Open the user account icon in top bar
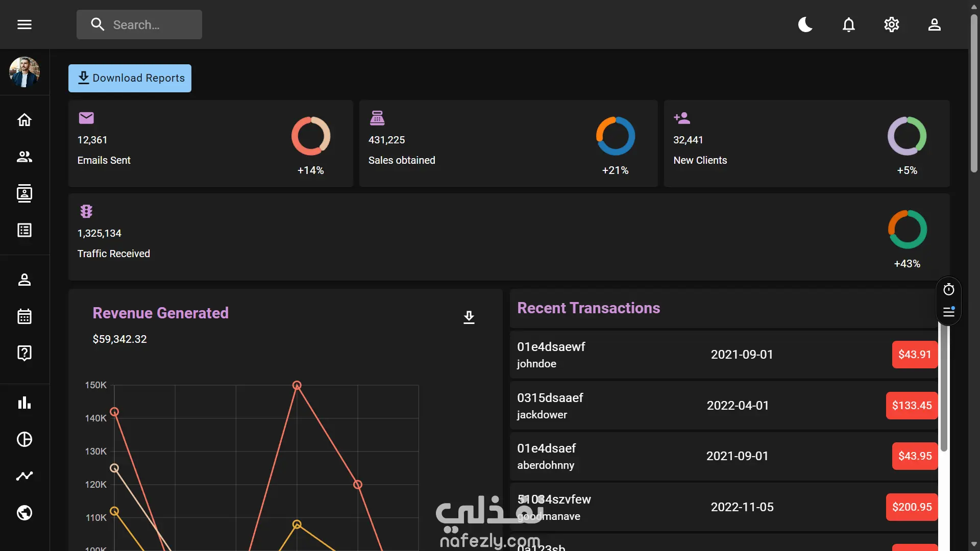This screenshot has height=551, width=980. (934, 24)
